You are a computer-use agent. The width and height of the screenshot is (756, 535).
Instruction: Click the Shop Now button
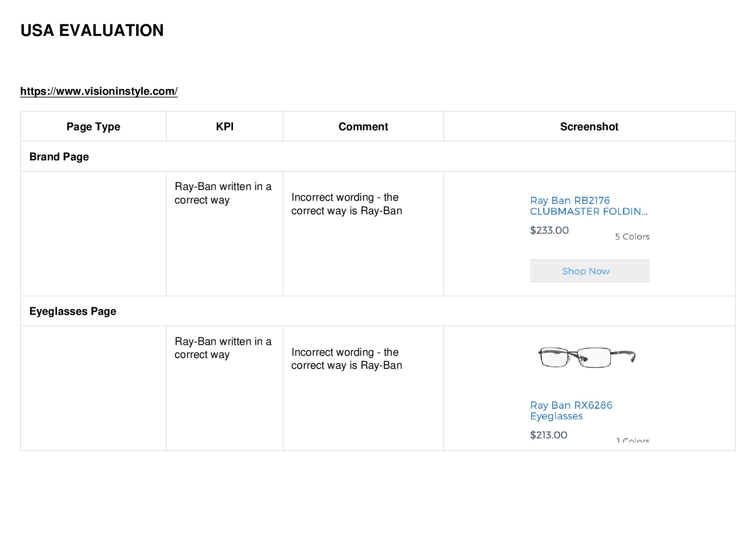[589, 271]
